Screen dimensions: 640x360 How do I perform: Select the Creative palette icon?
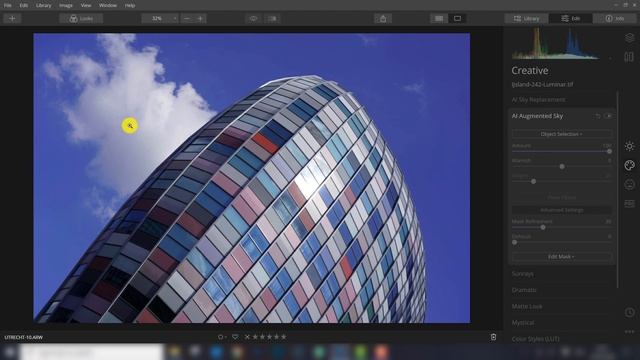point(629,165)
